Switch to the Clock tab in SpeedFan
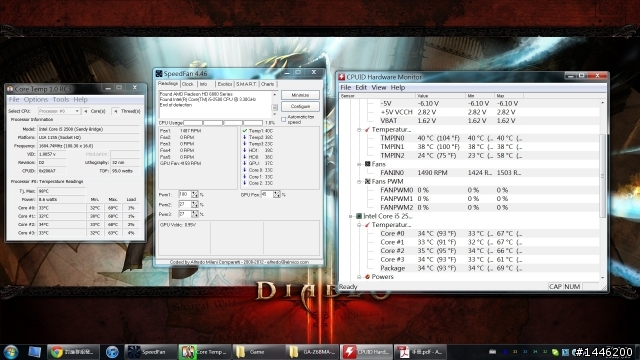The image size is (640, 360). [188, 84]
